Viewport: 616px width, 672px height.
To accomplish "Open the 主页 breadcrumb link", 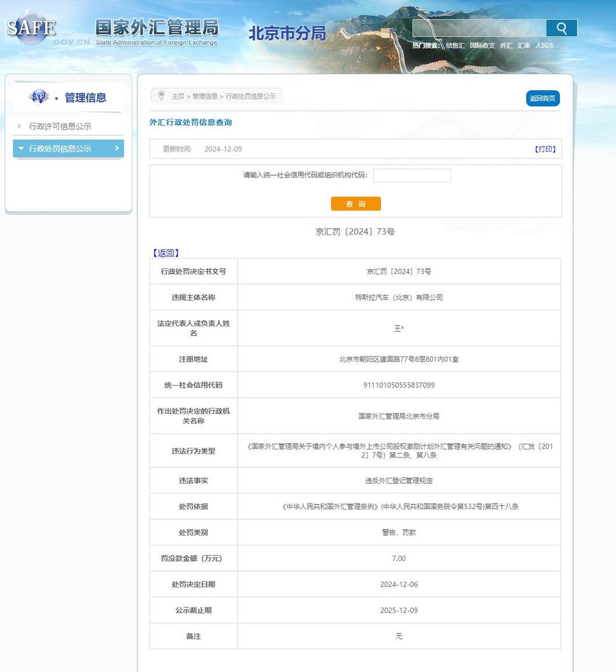I will pos(177,96).
